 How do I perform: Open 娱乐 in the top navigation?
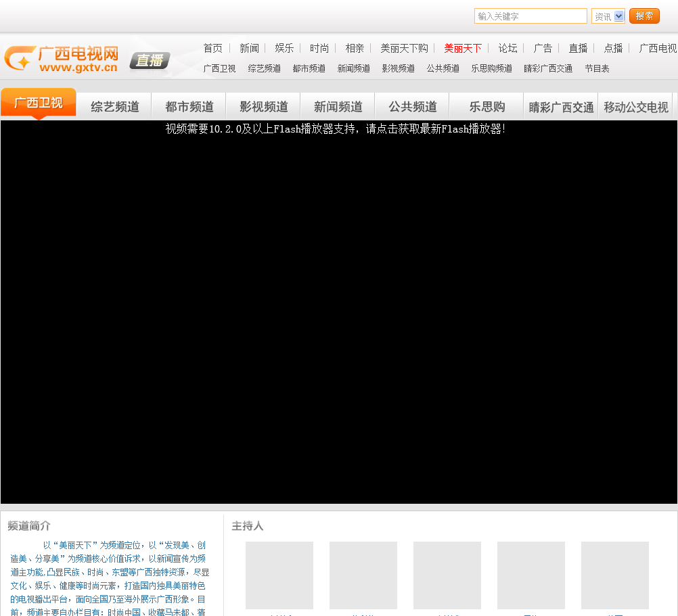pos(284,49)
